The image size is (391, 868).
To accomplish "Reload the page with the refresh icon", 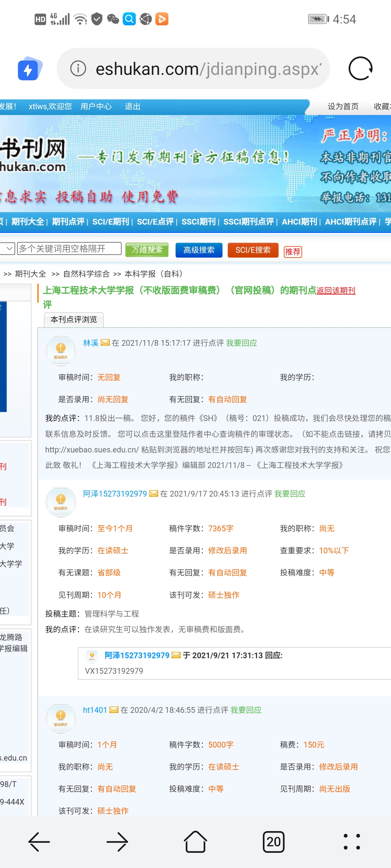I will pyautogui.click(x=360, y=68).
